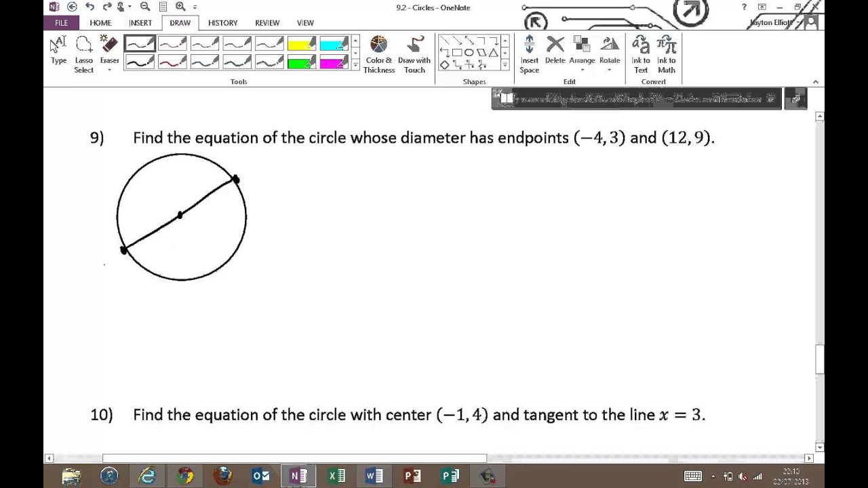The height and width of the screenshot is (488, 868).
Task: Pick the straight line shape
Action: (446, 41)
